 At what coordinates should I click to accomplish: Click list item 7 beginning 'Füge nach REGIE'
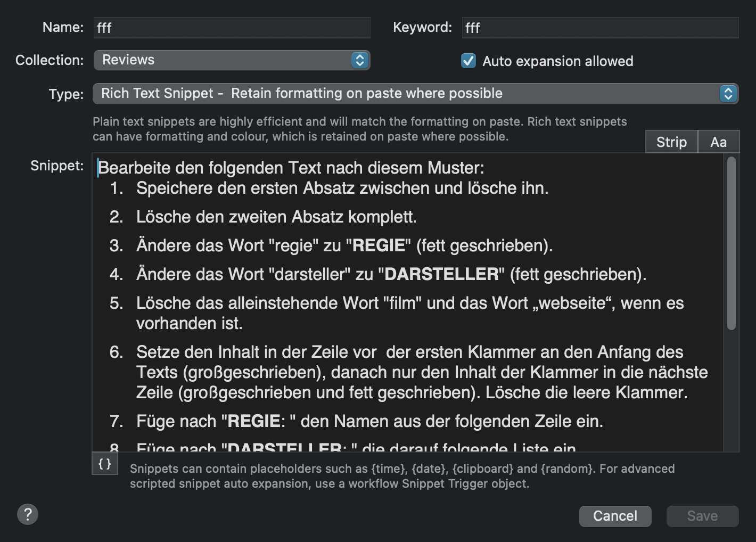[369, 421]
